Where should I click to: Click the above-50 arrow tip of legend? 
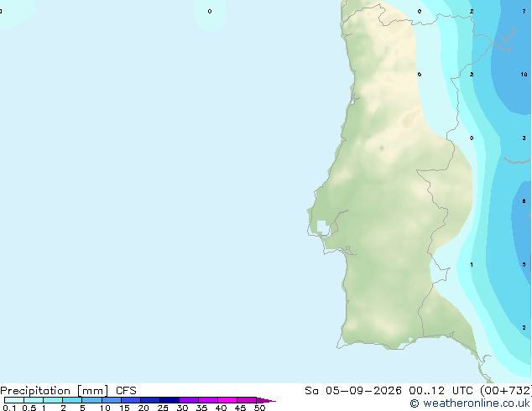coord(266,400)
